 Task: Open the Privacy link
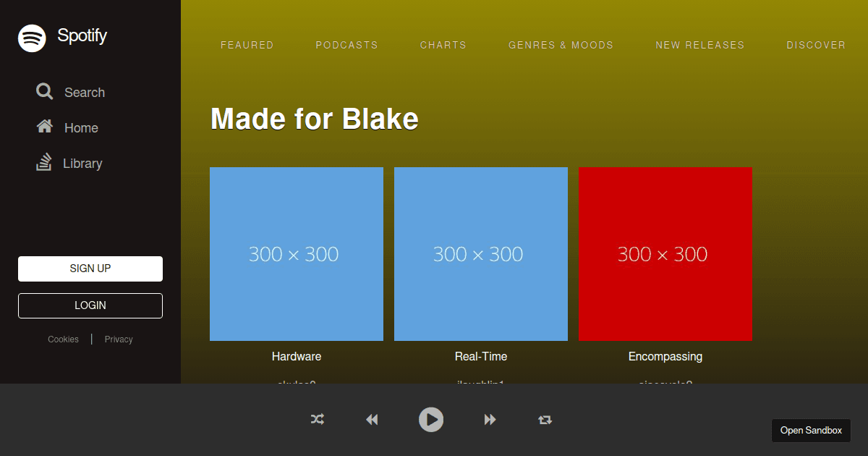[x=119, y=339]
